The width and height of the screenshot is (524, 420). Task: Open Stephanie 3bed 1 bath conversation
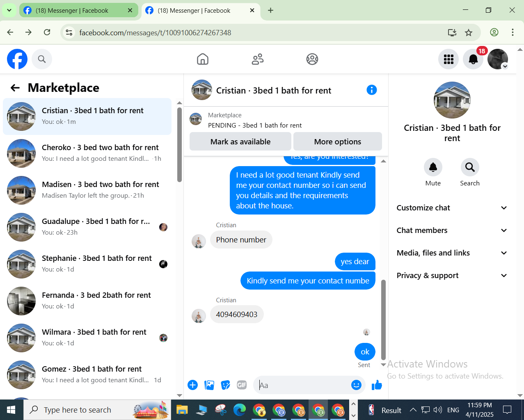click(87, 264)
